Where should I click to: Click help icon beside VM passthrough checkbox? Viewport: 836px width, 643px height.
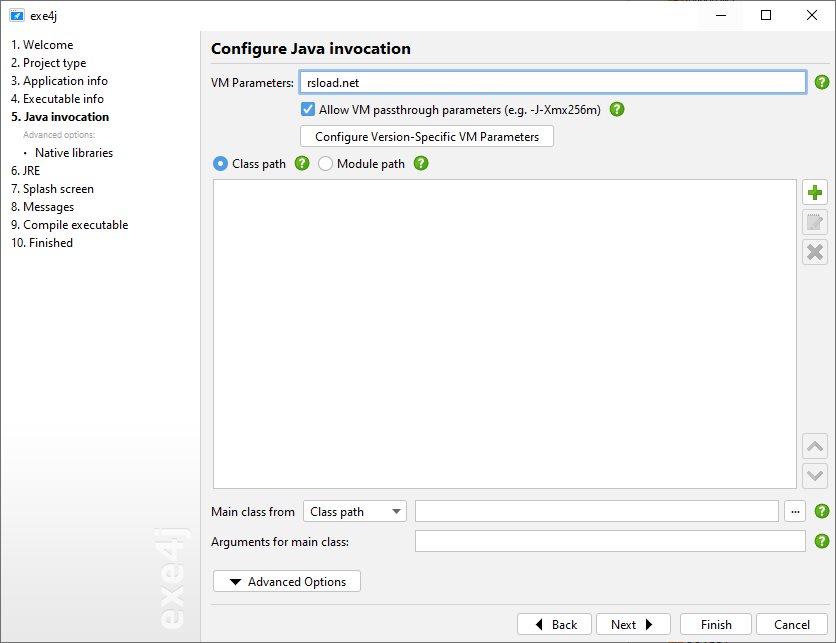tap(617, 110)
